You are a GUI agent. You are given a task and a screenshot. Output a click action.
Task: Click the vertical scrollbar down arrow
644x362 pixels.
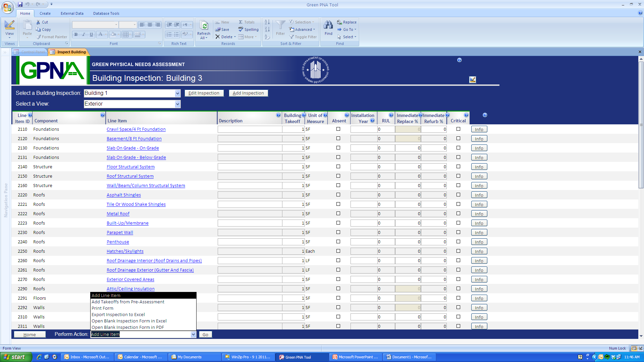pos(641,336)
